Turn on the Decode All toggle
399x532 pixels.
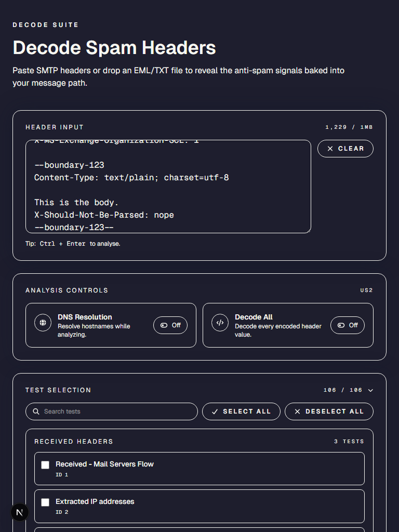click(348, 325)
